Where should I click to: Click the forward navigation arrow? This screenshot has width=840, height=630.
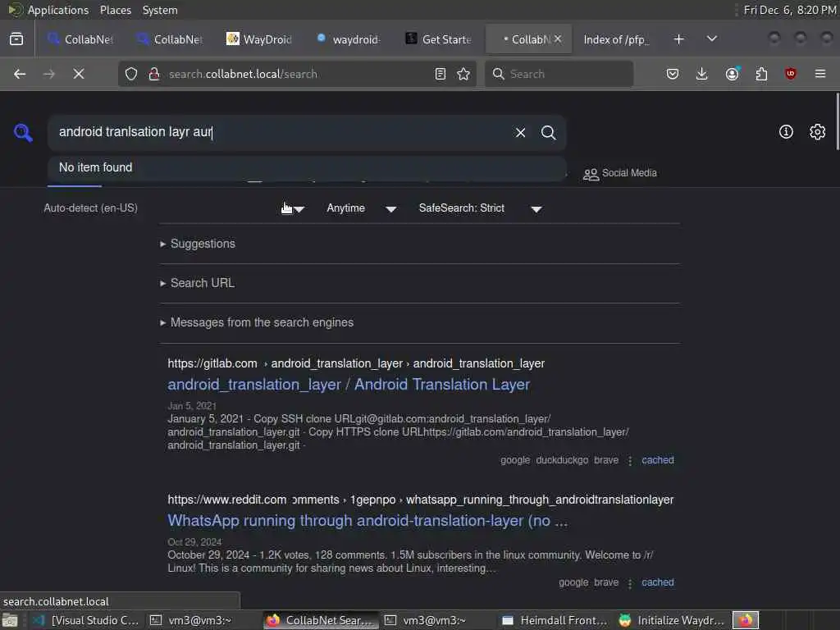point(48,74)
